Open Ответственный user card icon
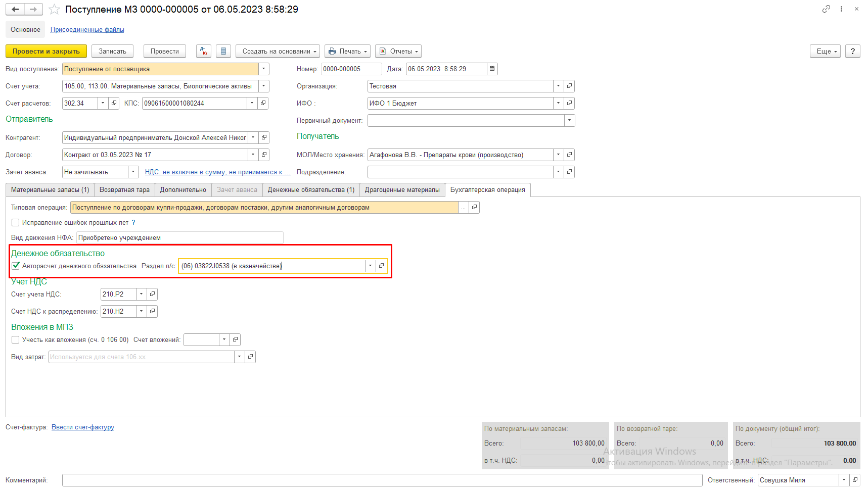 click(x=855, y=480)
